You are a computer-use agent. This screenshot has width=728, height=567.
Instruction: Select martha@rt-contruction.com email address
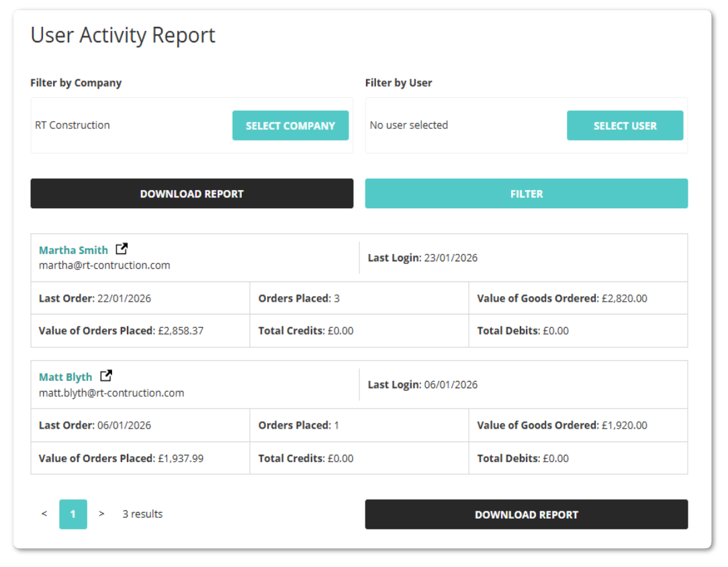click(x=104, y=265)
